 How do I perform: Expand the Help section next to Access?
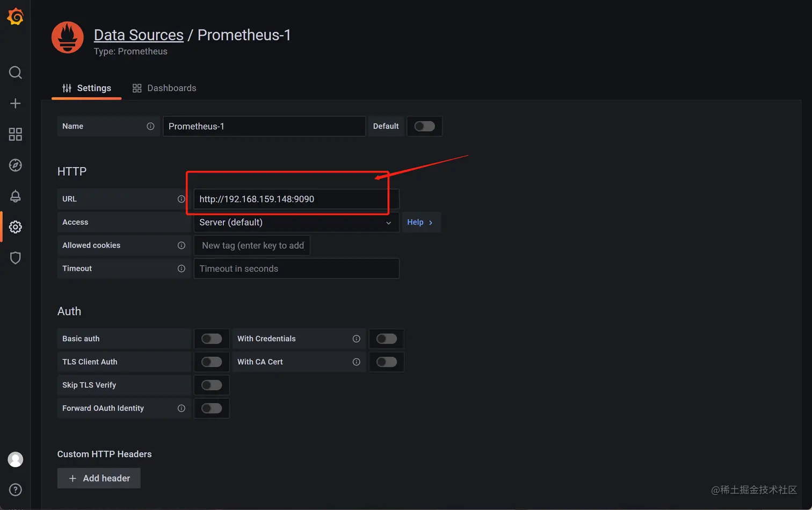[421, 222]
